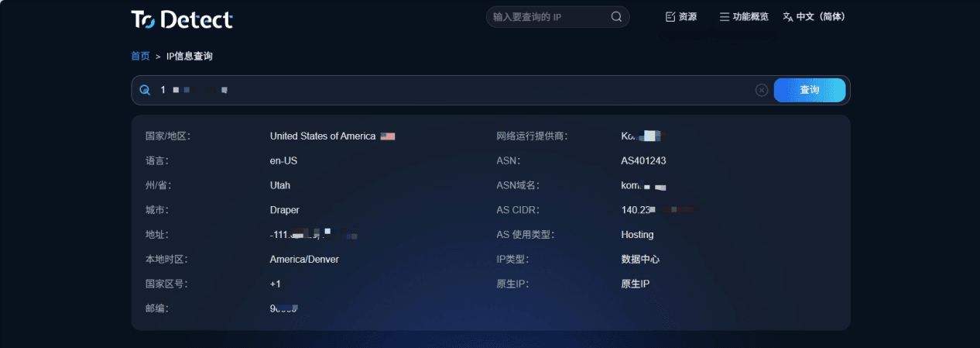The height and width of the screenshot is (348, 980).
Task: Click the AS usage type Hosting
Action: tap(637, 235)
